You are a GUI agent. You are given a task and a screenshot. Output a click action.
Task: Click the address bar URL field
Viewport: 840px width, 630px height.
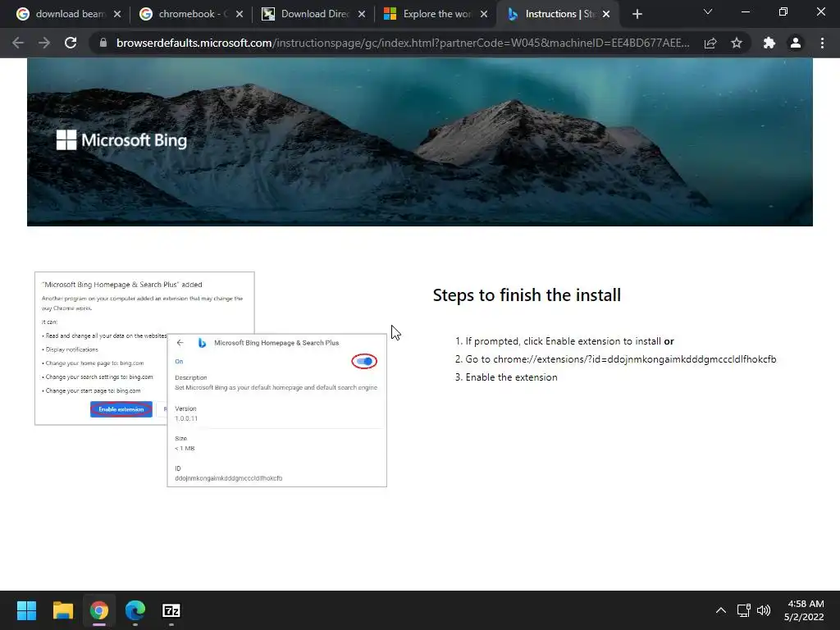click(403, 43)
